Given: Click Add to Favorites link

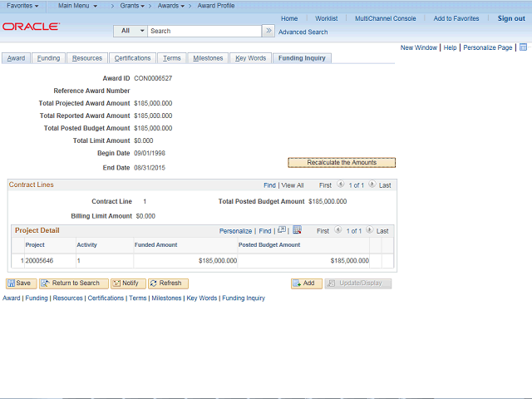Looking at the screenshot, I should click(456, 18).
